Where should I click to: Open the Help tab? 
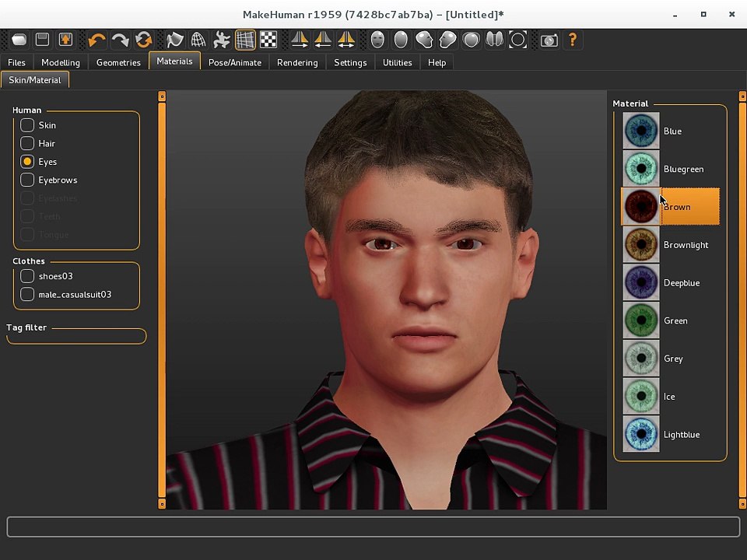(437, 62)
